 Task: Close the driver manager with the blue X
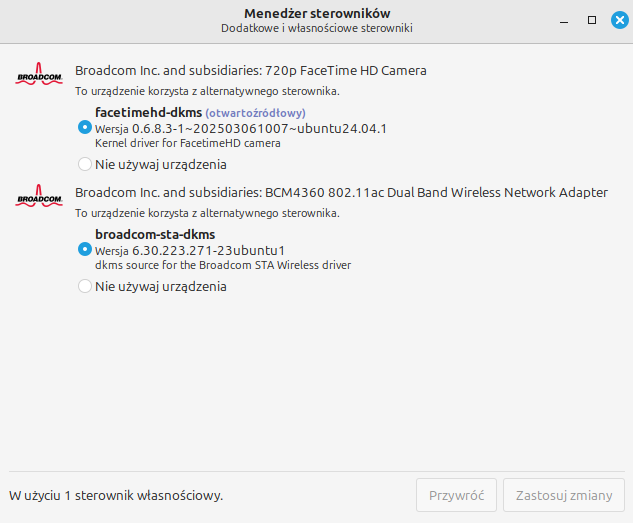[x=620, y=20]
